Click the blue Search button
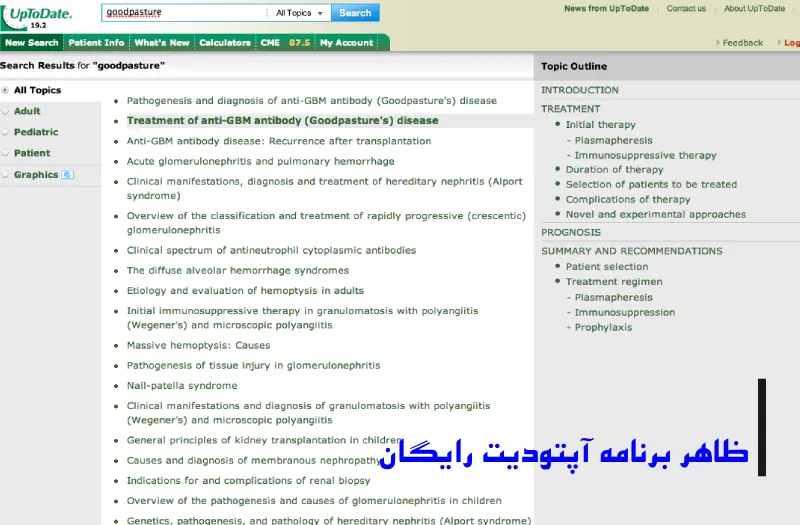Image resolution: width=800 pixels, height=525 pixels. coord(355,13)
